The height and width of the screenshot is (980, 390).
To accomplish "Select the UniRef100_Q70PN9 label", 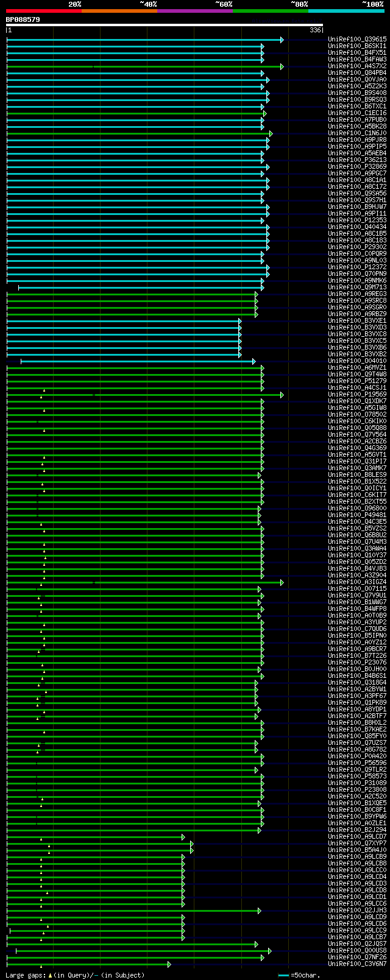I will [357, 273].
